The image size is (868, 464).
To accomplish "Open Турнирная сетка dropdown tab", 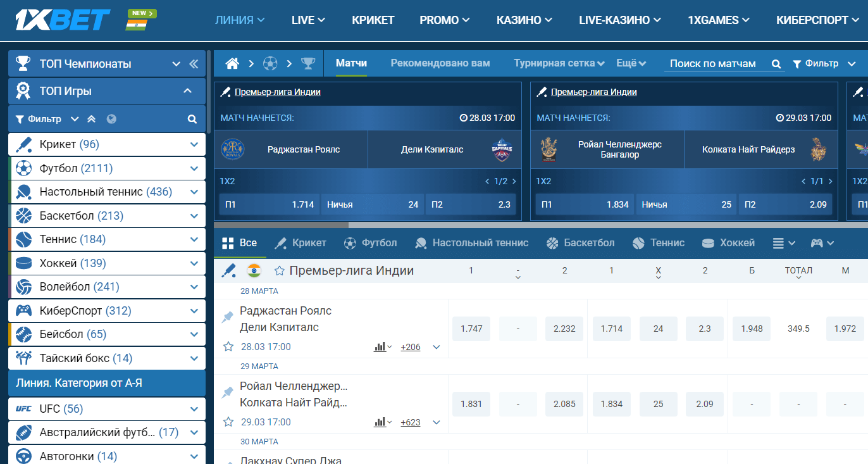I will pos(559,63).
